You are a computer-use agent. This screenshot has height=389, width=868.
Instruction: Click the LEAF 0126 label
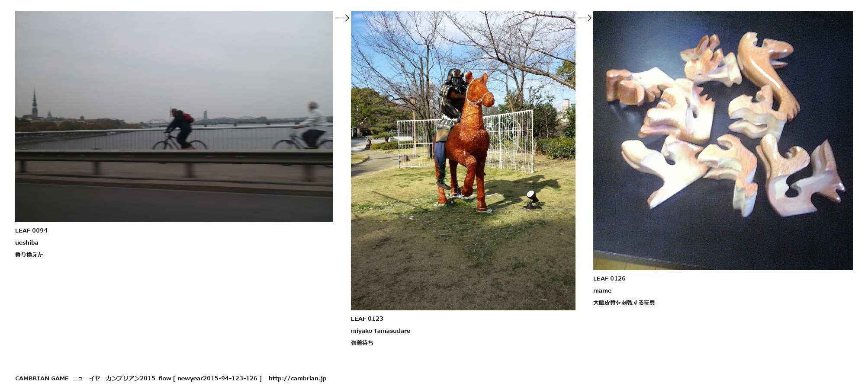(x=609, y=278)
